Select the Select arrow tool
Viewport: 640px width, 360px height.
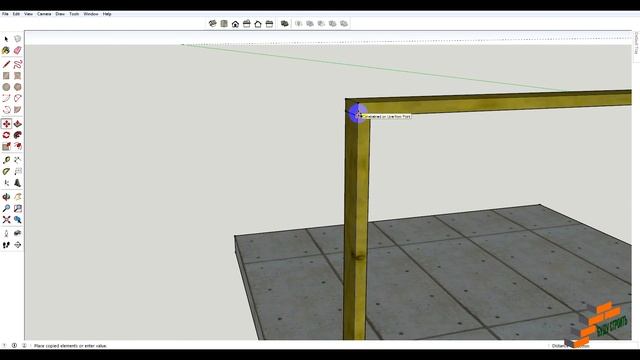click(6, 39)
